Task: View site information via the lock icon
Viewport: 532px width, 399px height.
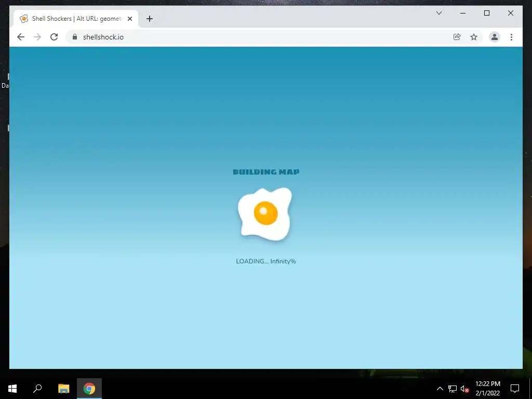Action: [x=75, y=37]
